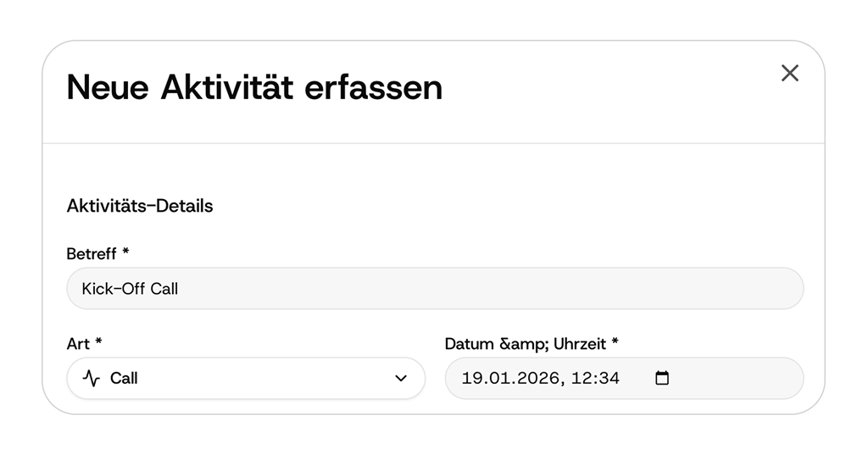868x454 pixels.
Task: Select the month value 01 in date
Action: pyautogui.click(x=496, y=379)
